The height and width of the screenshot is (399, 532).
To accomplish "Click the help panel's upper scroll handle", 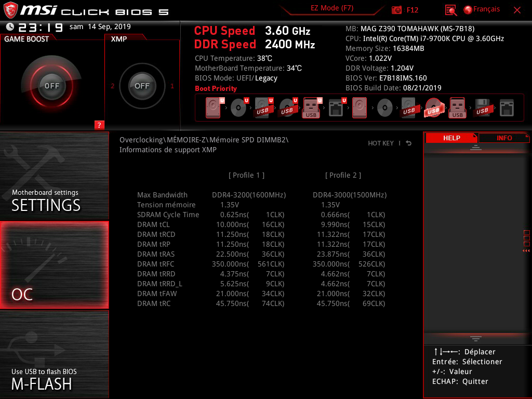I will pyautogui.click(x=476, y=147).
